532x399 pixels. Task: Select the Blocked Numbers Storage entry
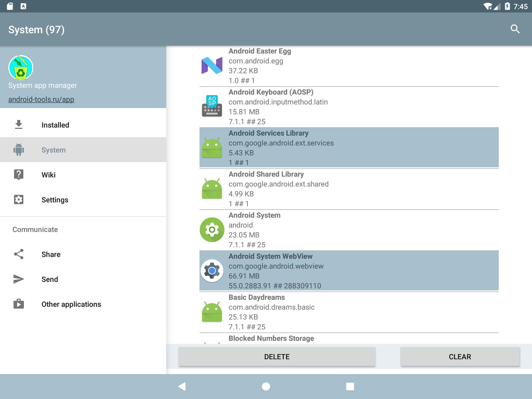(349, 338)
